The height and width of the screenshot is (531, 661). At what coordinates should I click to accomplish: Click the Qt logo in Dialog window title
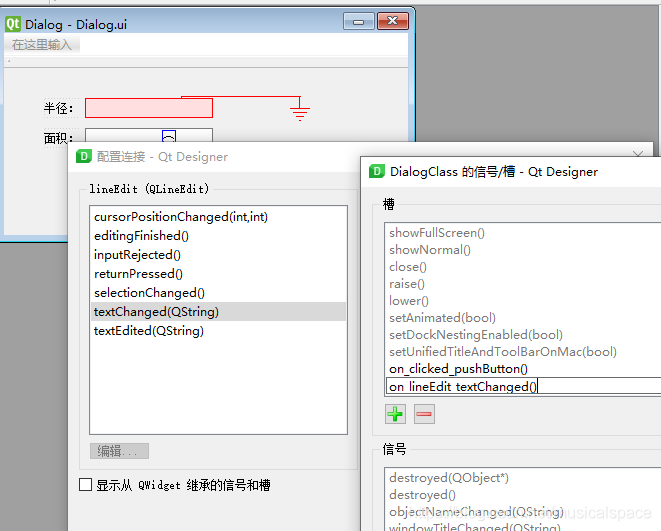pos(13,24)
